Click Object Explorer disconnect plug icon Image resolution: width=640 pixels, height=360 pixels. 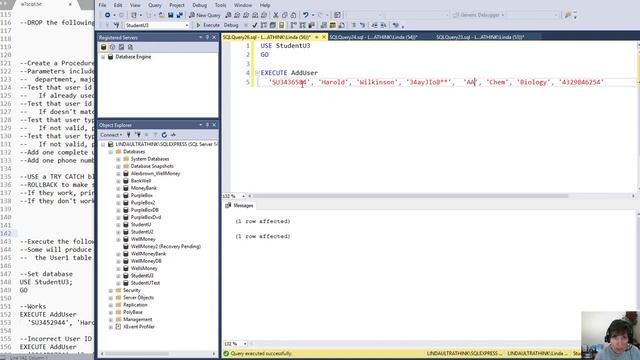[138, 135]
